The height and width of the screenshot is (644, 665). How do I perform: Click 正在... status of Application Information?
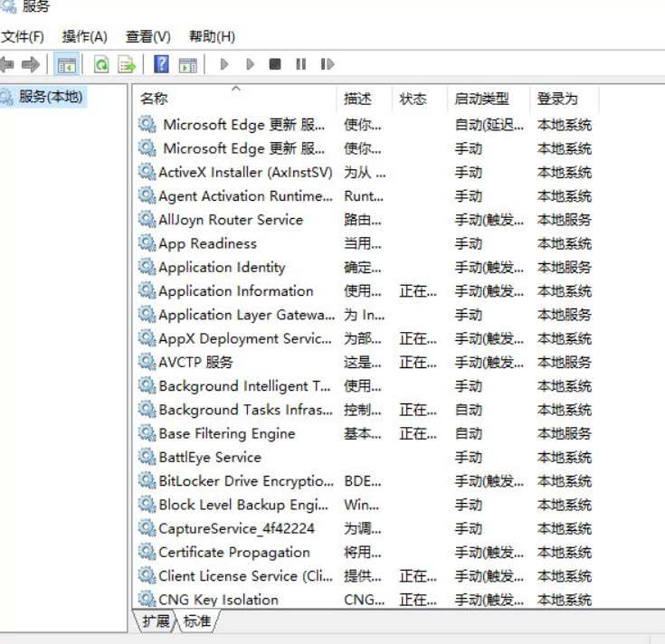click(418, 291)
